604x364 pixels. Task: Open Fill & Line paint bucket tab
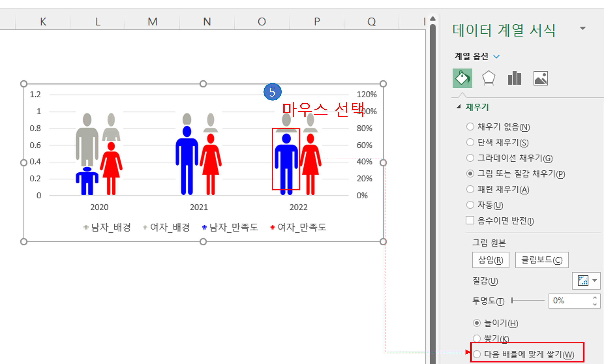point(462,79)
